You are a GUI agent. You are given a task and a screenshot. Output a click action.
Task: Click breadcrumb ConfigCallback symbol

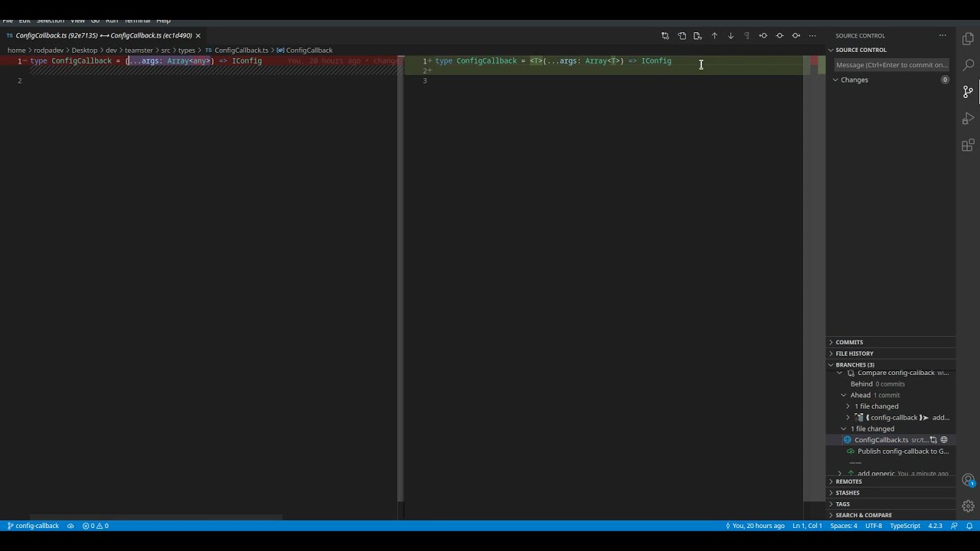click(x=309, y=51)
